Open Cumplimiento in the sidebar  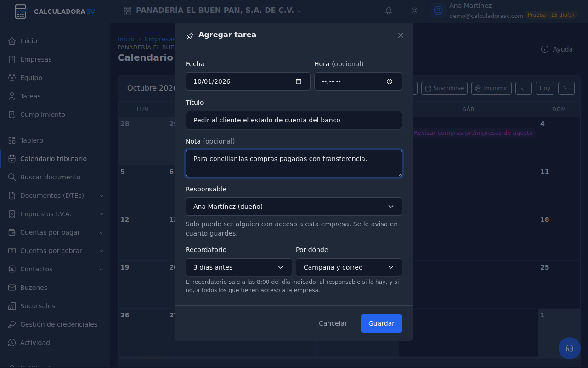point(55,115)
